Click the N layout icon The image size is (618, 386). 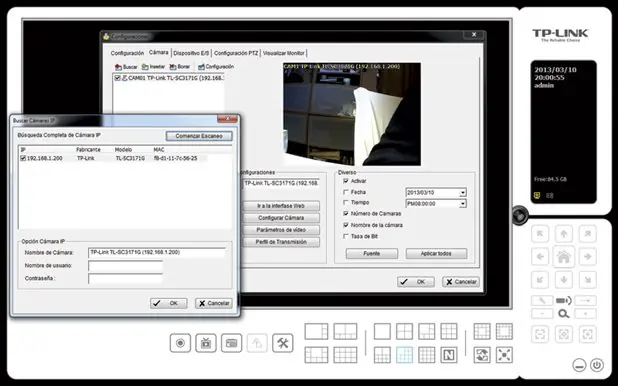[449, 355]
